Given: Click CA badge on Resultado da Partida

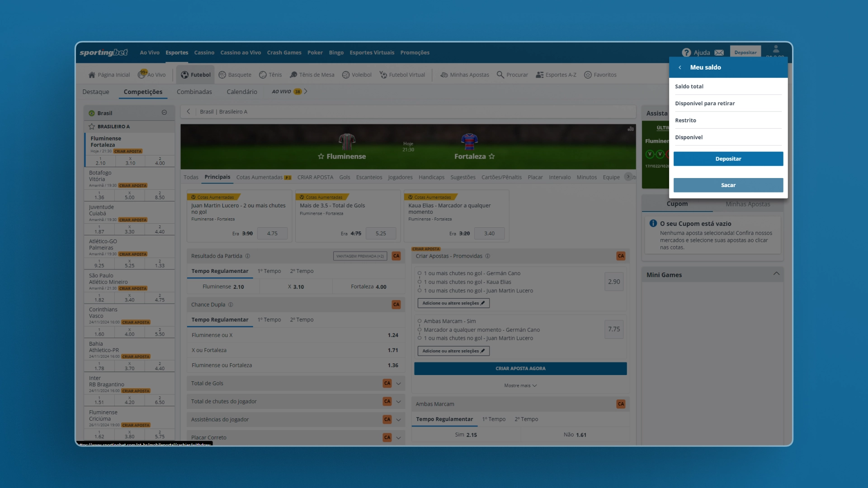Looking at the screenshot, I should [396, 256].
